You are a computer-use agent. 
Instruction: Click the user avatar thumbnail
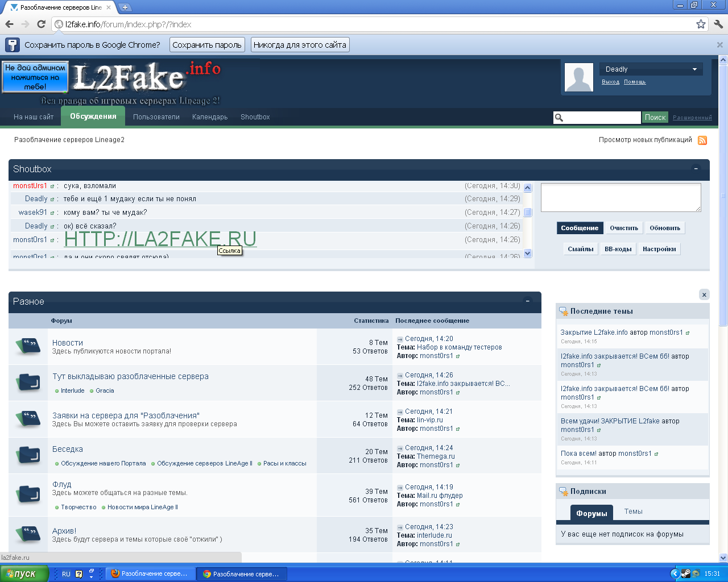(x=578, y=77)
